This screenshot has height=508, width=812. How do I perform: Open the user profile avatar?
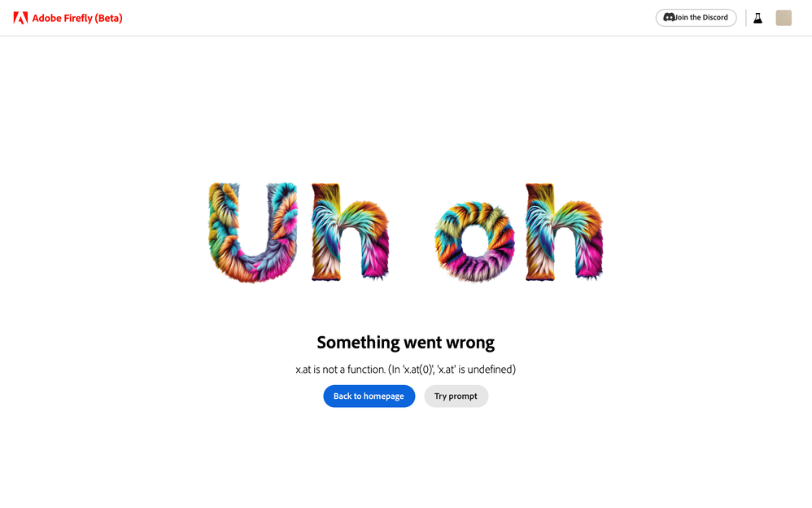[x=784, y=18]
